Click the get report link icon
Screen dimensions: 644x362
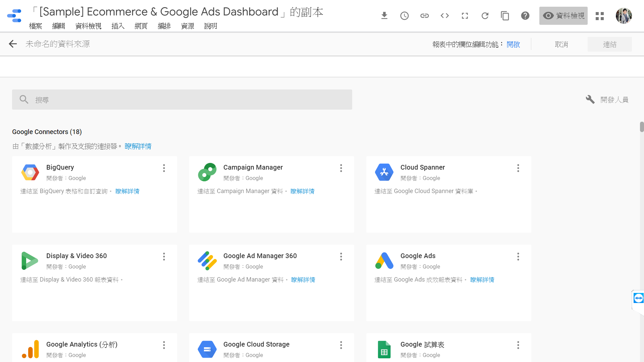[425, 16]
